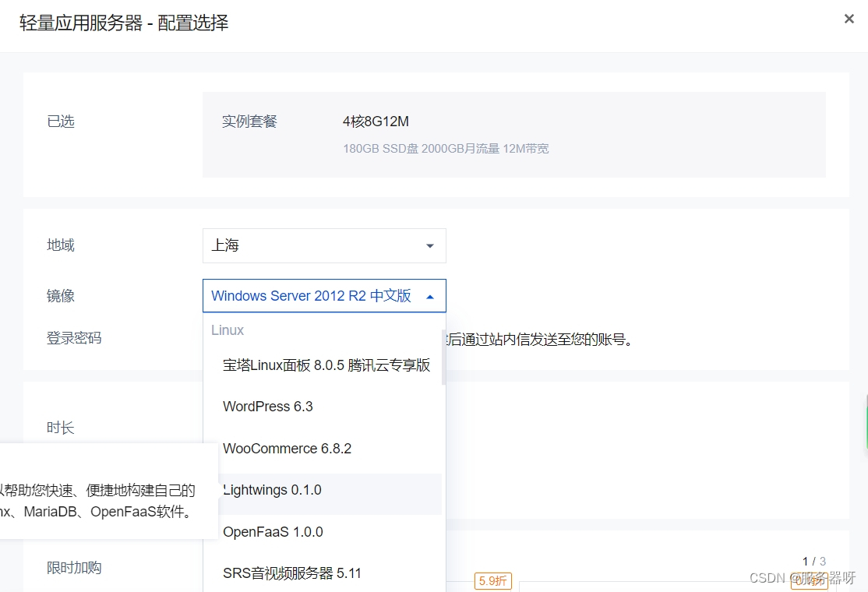The height and width of the screenshot is (592, 868).
Task: Close the 配置选择 dialog with X
Action: pyautogui.click(x=849, y=19)
